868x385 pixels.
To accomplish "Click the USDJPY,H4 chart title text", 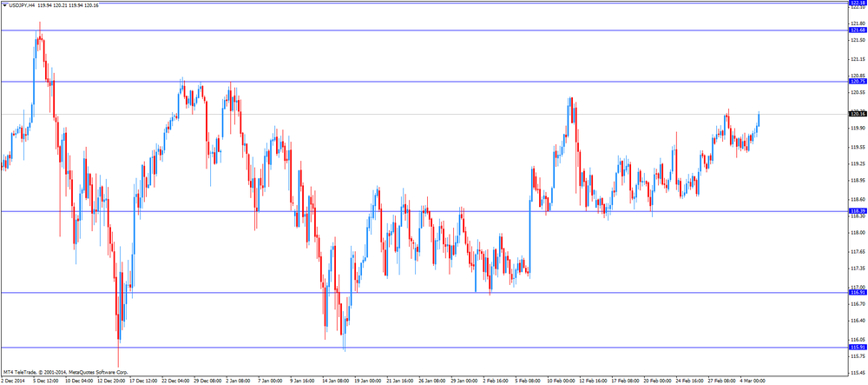I will (x=23, y=5).
